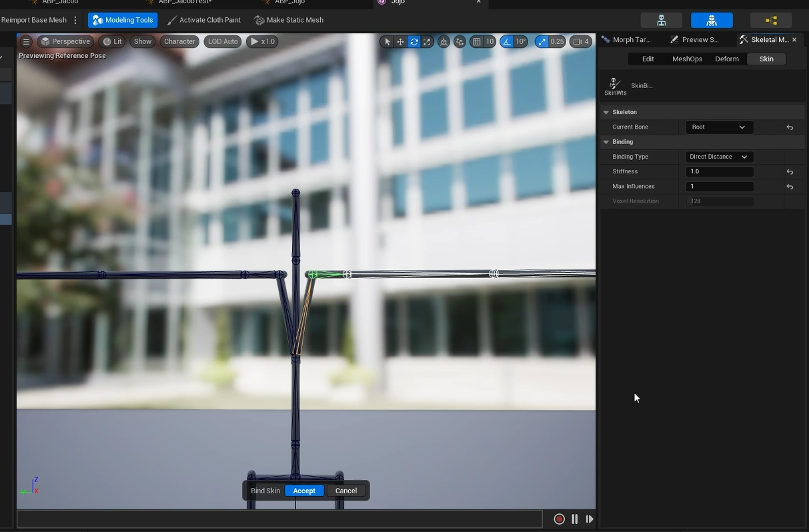
Task: Switch to the Skeleton editor mode icon
Action: pos(661,21)
